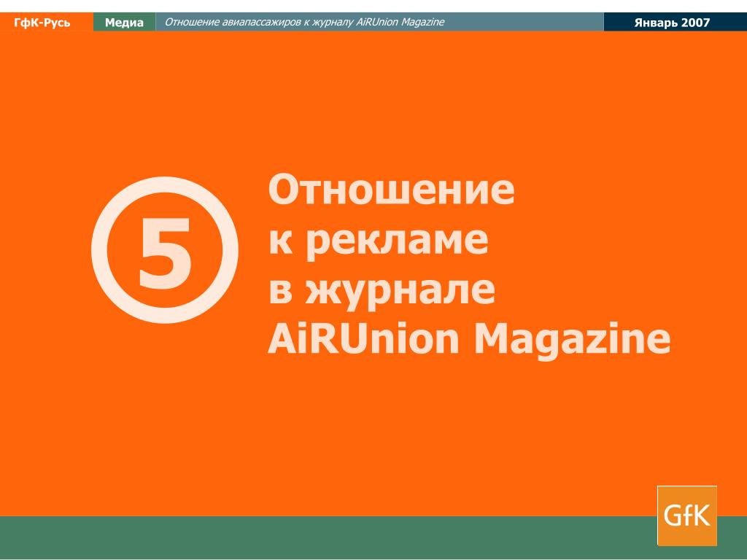Click the 'Январь 2007' date label
This screenshot has width=747, height=560.
672,23
